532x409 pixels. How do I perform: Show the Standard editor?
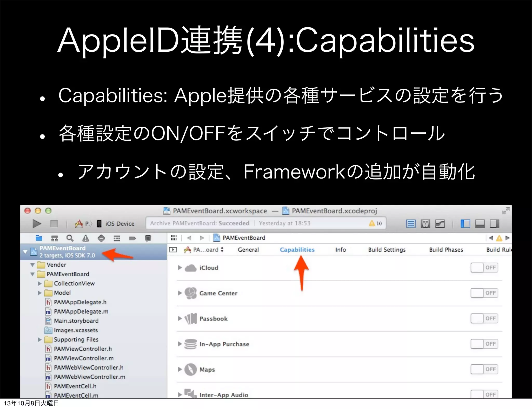pyautogui.click(x=411, y=223)
